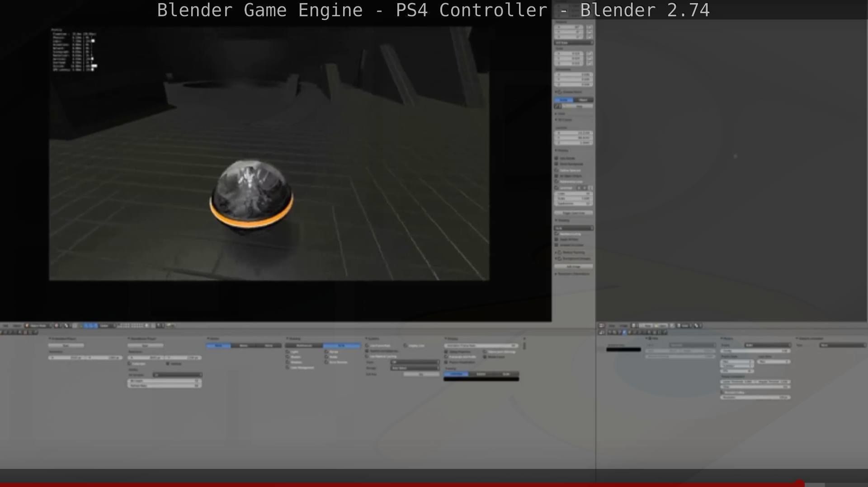This screenshot has width=868, height=487.
Task: Toggle Relationship Lines checkbox
Action: (557, 182)
